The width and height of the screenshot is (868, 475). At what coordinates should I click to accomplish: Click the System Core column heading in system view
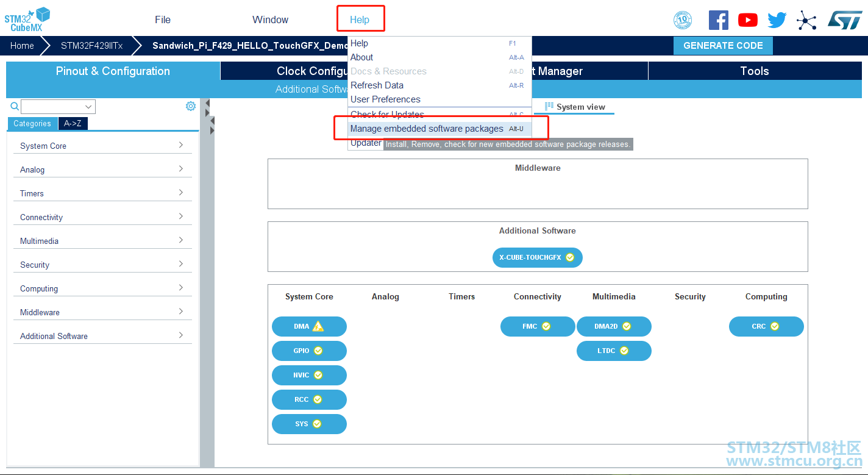pos(309,296)
